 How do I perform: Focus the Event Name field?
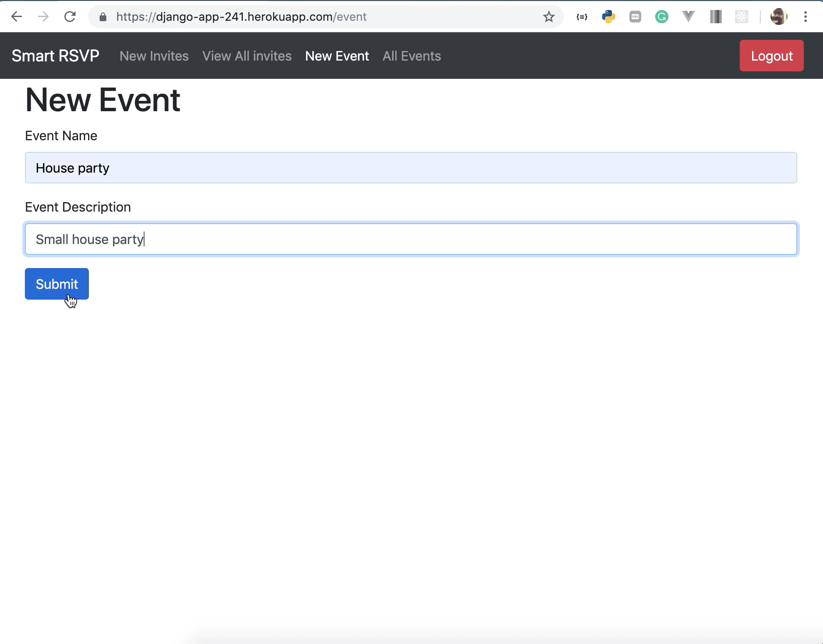tap(411, 168)
